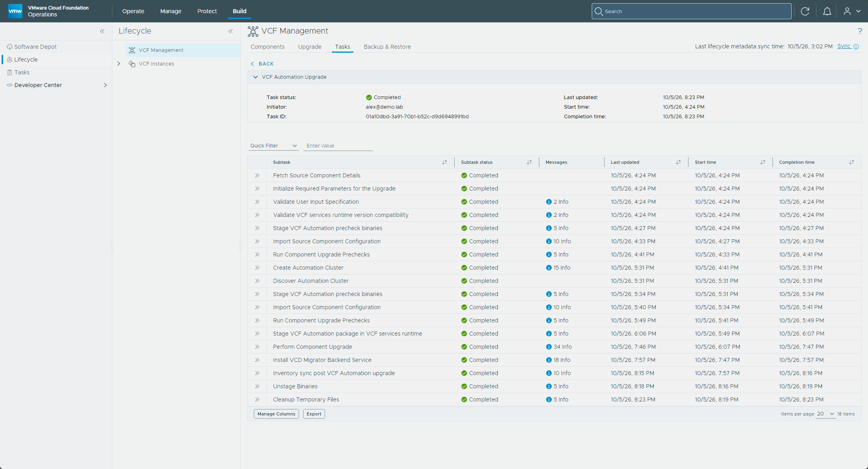Click the Sync link
The image size is (868, 469).
[844, 46]
